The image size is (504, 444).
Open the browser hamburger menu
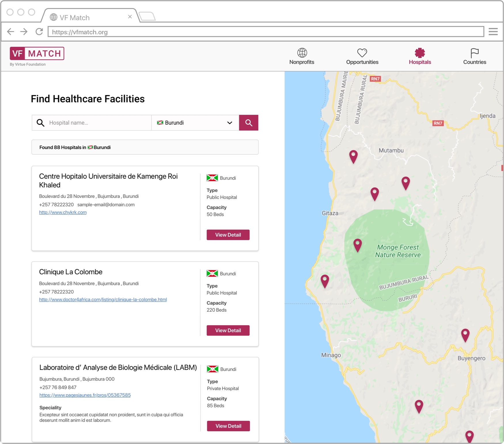click(x=493, y=32)
